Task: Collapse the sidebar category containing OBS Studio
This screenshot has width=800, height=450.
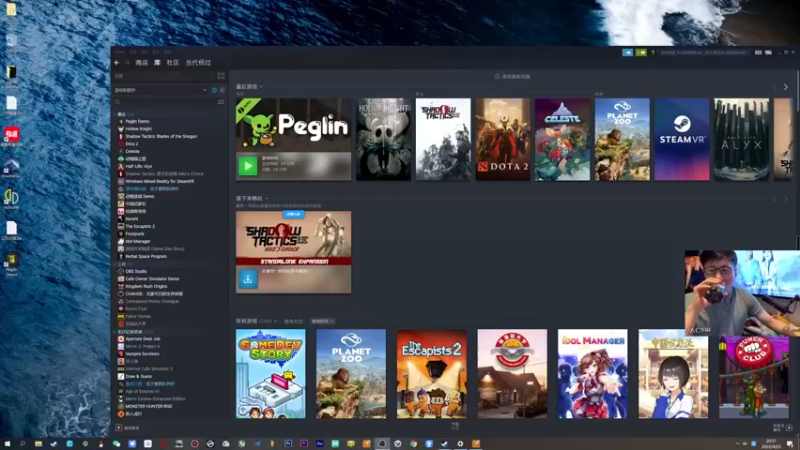Action: tap(115, 264)
